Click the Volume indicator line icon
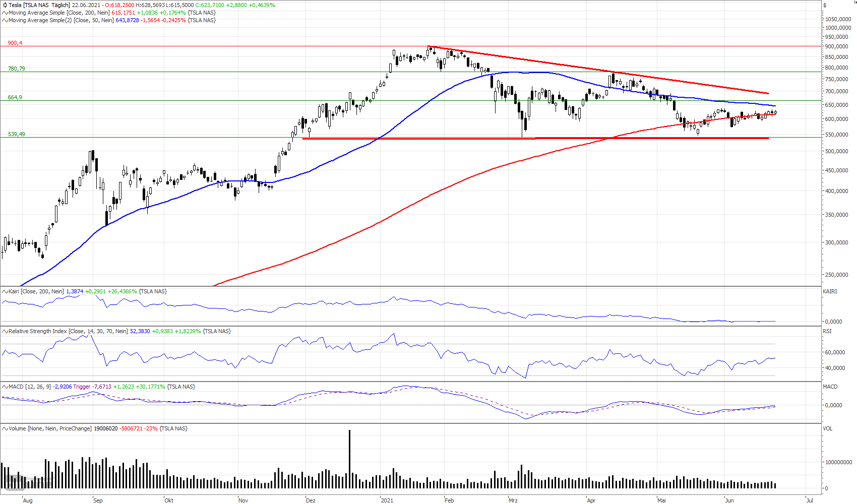The image size is (857, 504). (5, 428)
